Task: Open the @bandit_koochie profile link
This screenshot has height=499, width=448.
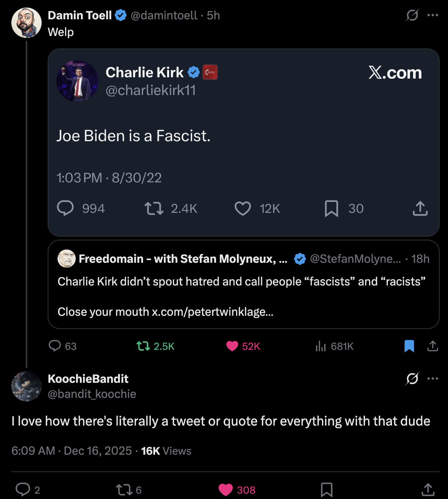Action: [x=92, y=394]
